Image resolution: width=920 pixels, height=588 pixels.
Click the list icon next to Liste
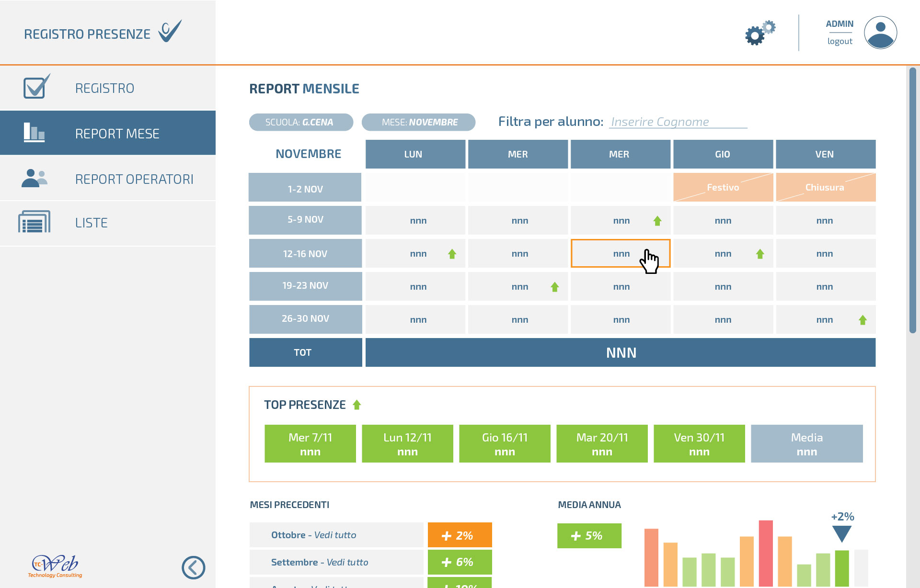[x=34, y=222]
